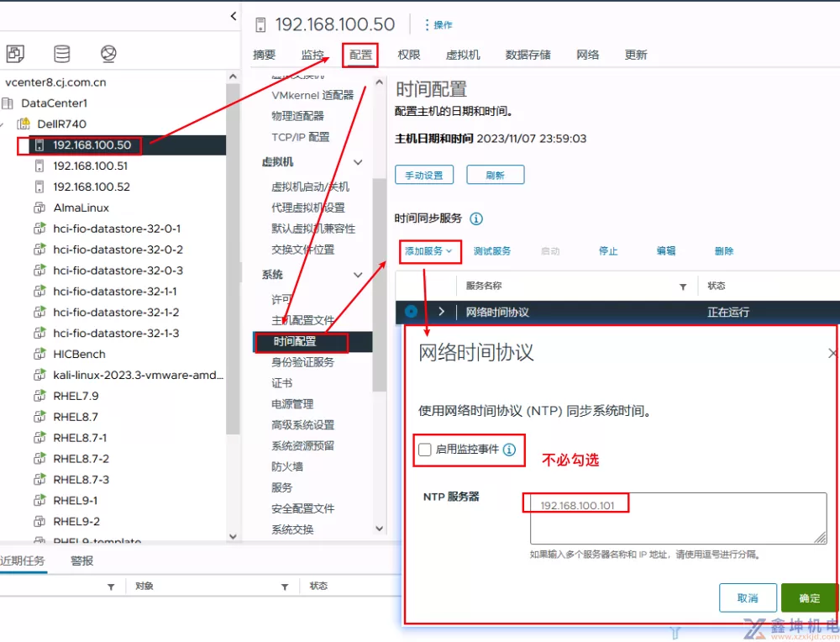The image size is (840, 642).
Task: Click the 对象 column filter icon
Action: tap(285, 587)
